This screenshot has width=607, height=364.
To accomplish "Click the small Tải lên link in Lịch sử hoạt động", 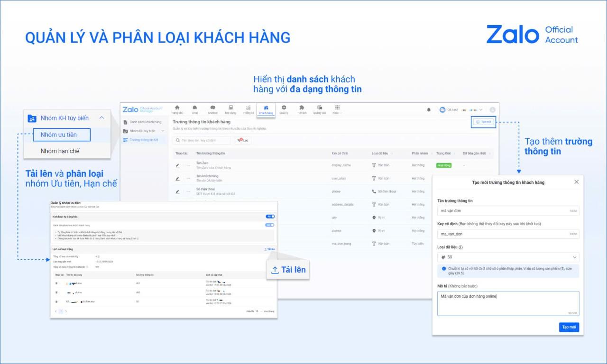I will [x=269, y=249].
